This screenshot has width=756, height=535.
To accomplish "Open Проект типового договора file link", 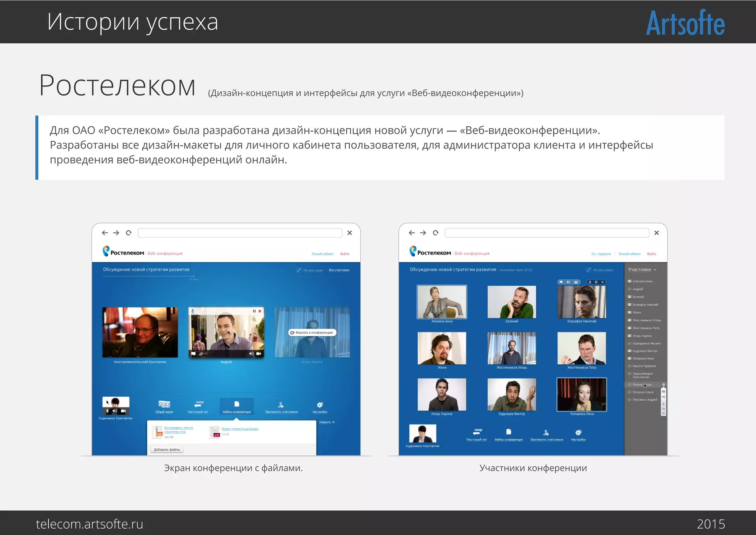I will [240, 429].
